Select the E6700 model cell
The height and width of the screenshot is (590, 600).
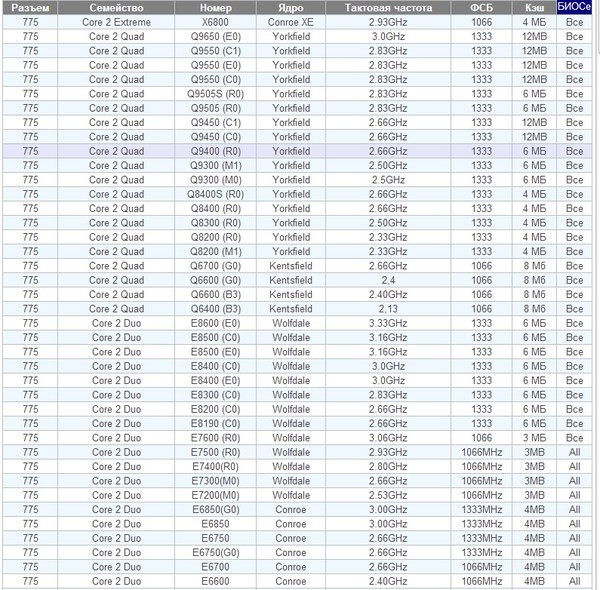coord(215,567)
